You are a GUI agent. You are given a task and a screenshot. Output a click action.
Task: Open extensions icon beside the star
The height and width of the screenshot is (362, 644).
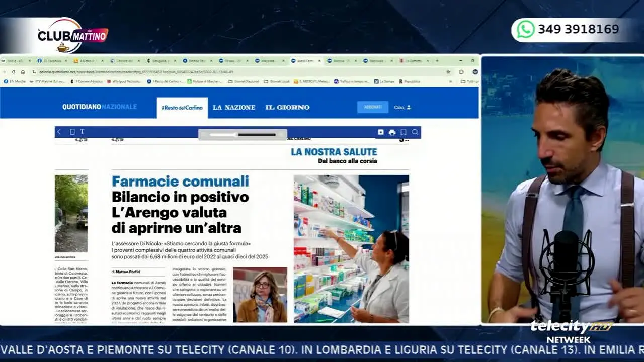point(461,72)
